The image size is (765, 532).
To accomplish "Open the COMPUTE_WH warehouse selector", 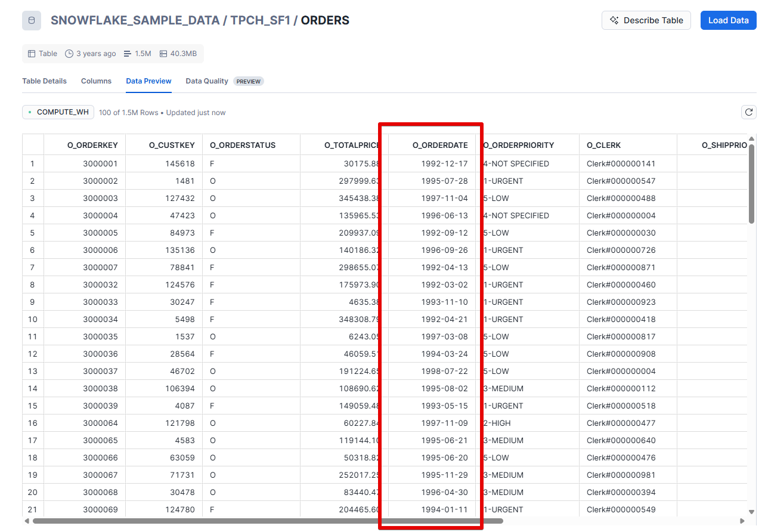I will click(58, 112).
